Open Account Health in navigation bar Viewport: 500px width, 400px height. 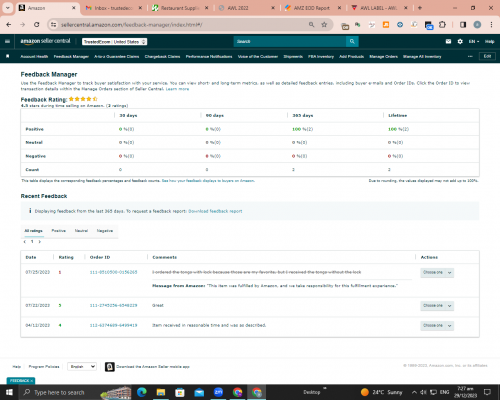[x=34, y=57]
